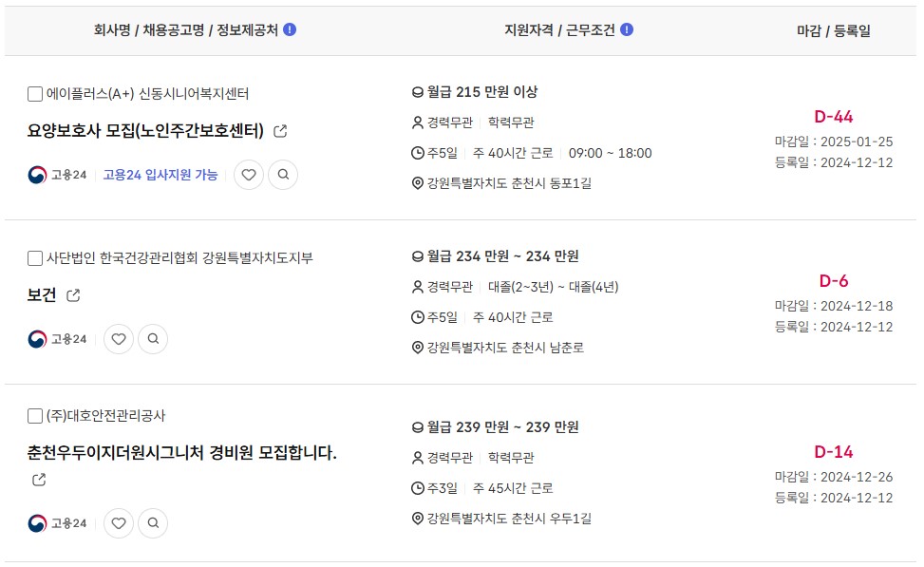Click 고용24 입사지원 가능 link
This screenshot has height=567, width=924.
(x=160, y=175)
